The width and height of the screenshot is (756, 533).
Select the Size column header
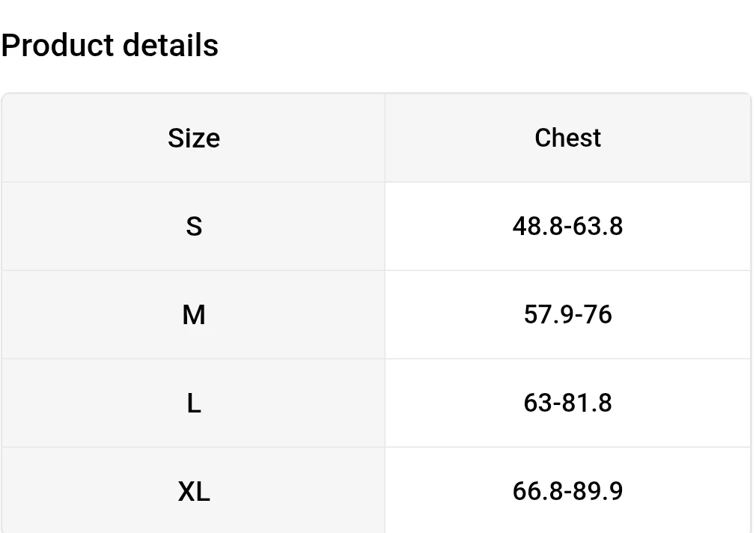point(194,138)
